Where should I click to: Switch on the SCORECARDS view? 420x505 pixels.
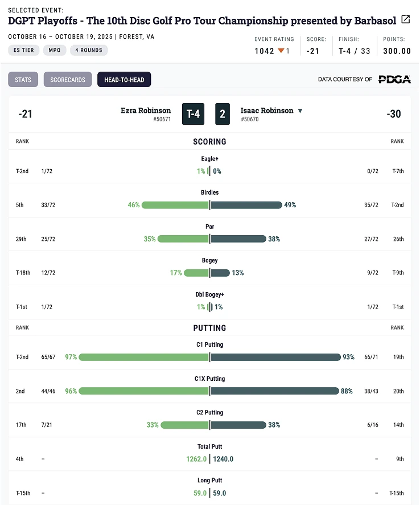(x=67, y=80)
